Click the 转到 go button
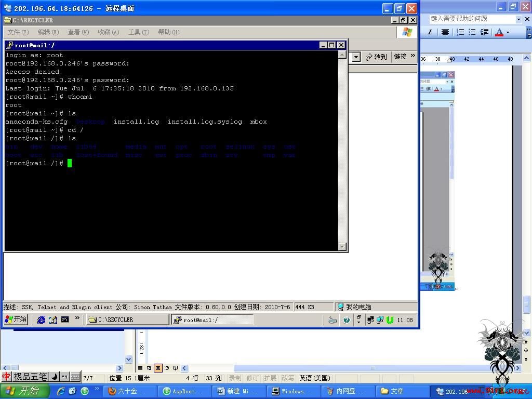 (376, 57)
